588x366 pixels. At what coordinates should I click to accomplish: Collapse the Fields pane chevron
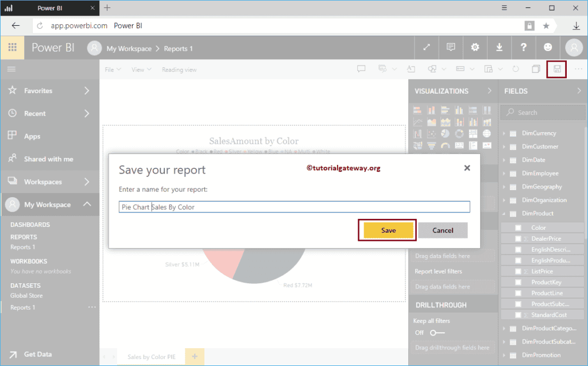(579, 91)
